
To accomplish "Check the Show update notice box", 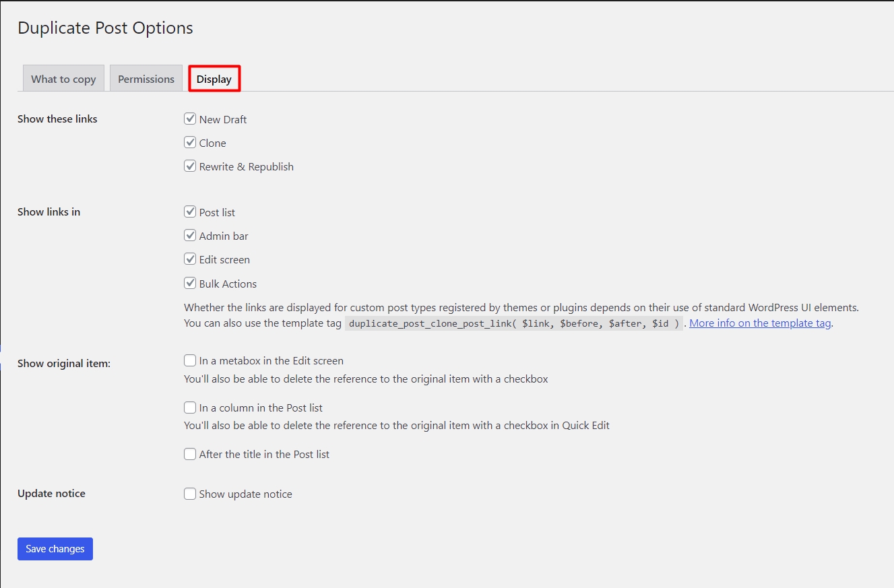I will 190,494.
